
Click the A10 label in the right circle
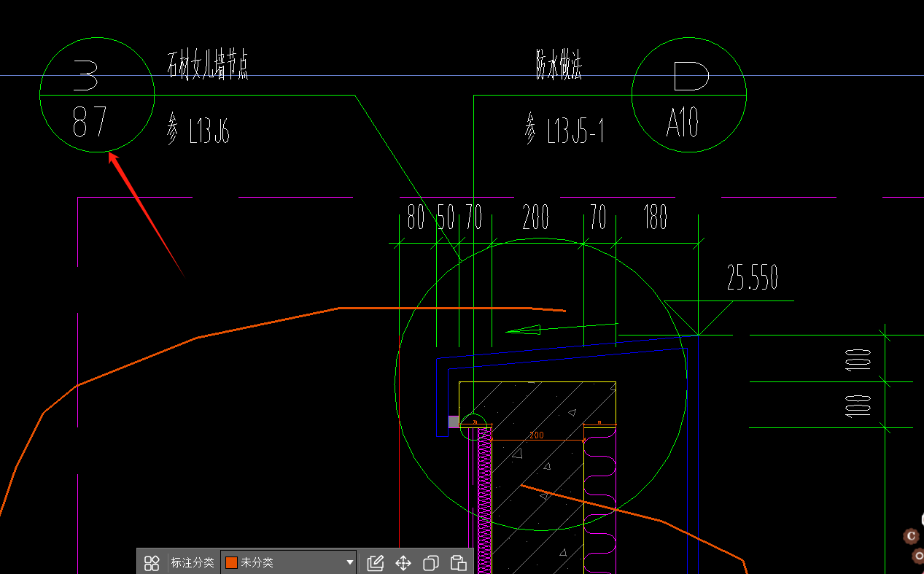click(x=683, y=122)
